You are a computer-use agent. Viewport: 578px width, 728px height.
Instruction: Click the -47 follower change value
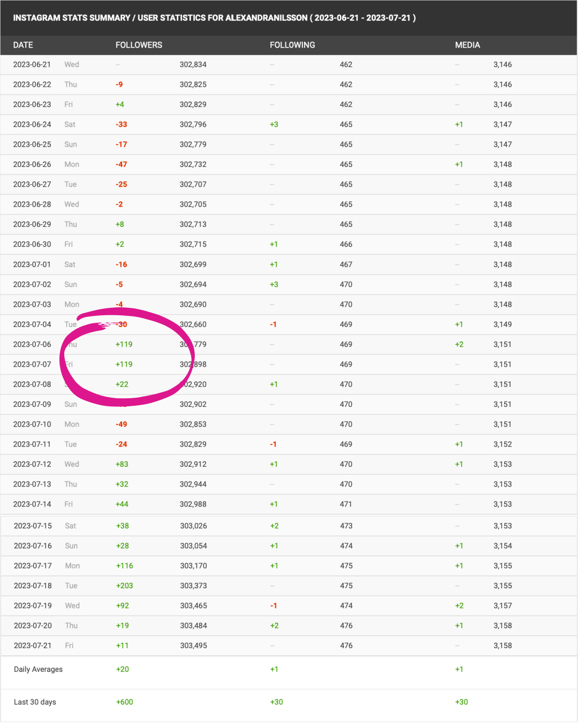point(121,164)
